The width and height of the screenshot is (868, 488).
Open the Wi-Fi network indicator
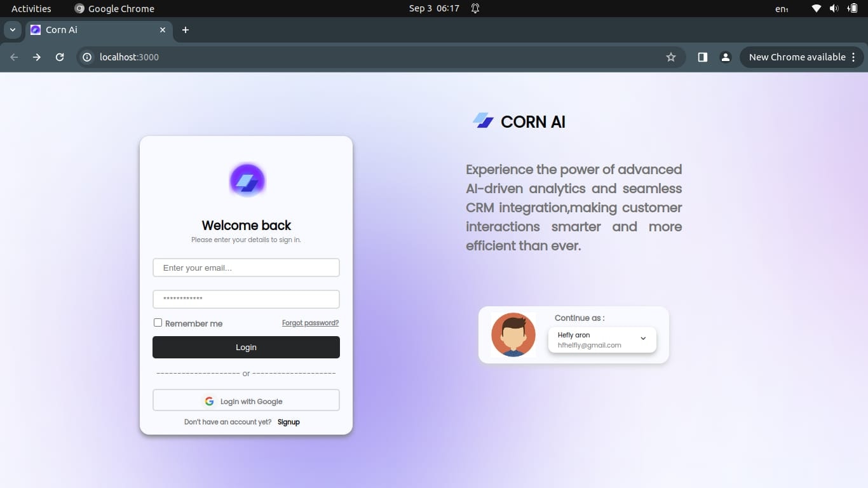(817, 8)
